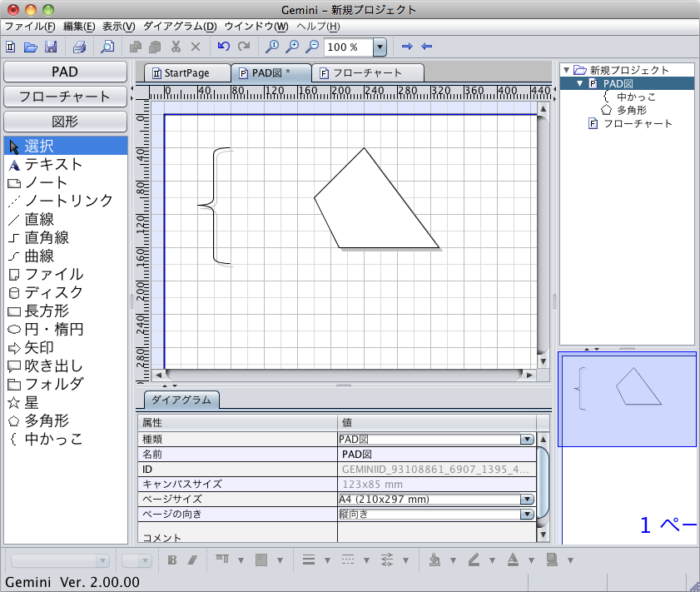
Task: Collapse the PAD図 tree node
Action: coord(579,83)
